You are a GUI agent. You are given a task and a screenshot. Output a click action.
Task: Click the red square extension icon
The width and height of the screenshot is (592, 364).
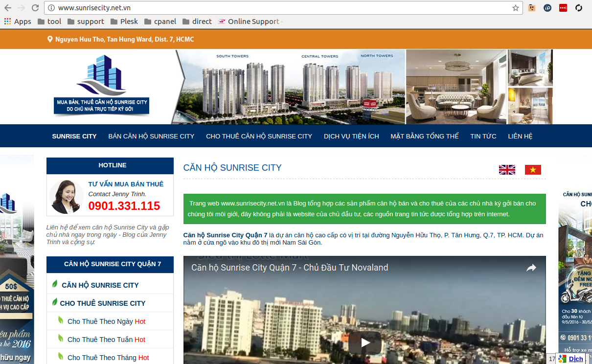click(563, 8)
